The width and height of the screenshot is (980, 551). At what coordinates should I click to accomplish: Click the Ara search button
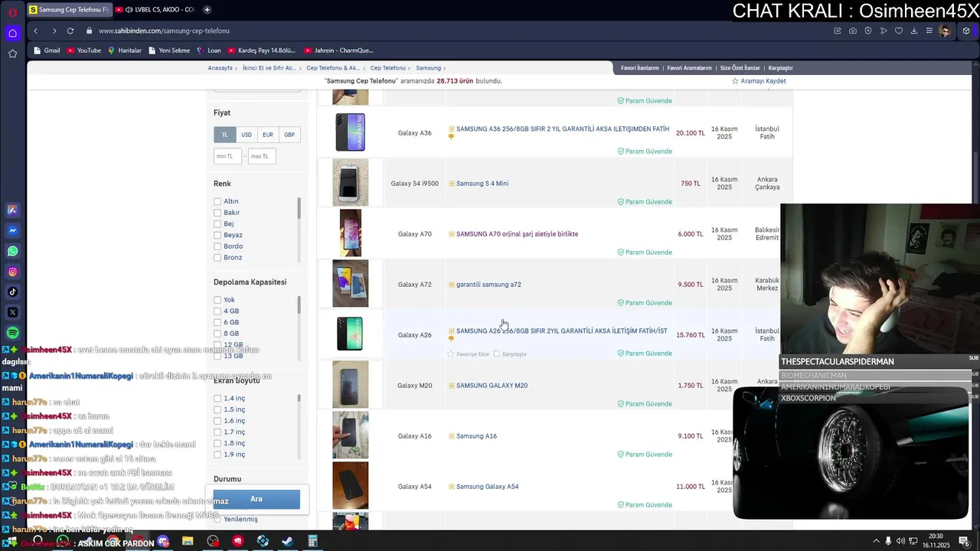pyautogui.click(x=256, y=499)
